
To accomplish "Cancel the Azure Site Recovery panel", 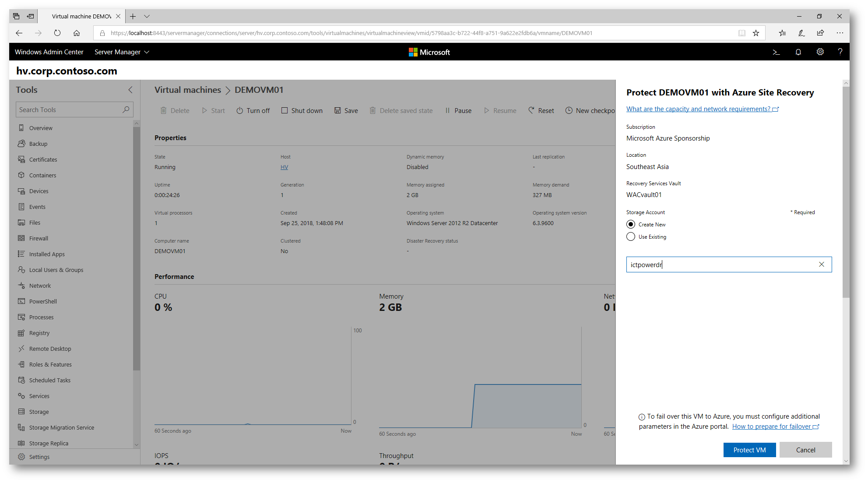I will coord(805,450).
